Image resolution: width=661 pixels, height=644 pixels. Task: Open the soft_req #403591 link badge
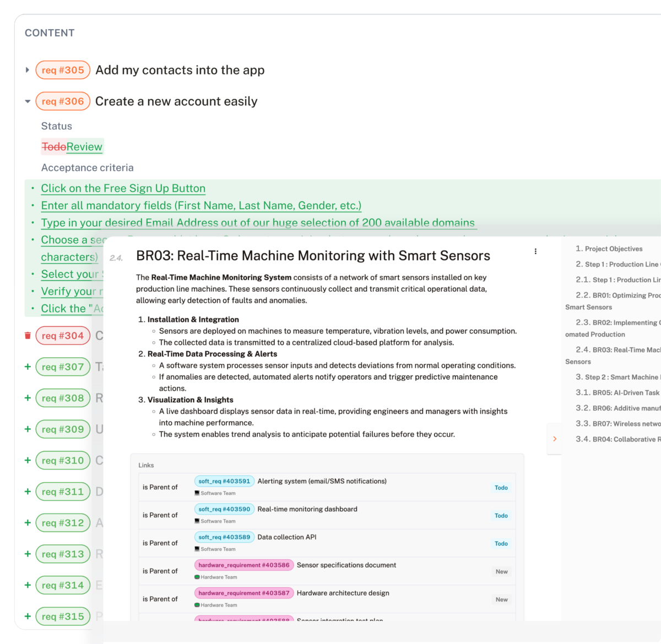pos(224,481)
